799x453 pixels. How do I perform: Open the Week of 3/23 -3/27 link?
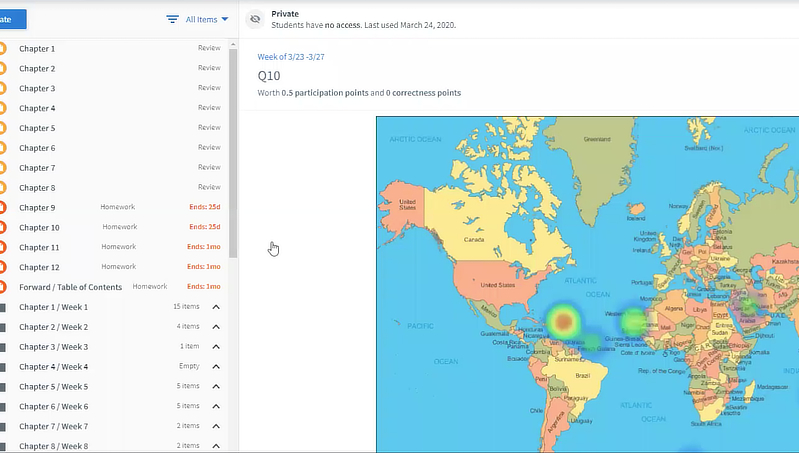point(289,56)
